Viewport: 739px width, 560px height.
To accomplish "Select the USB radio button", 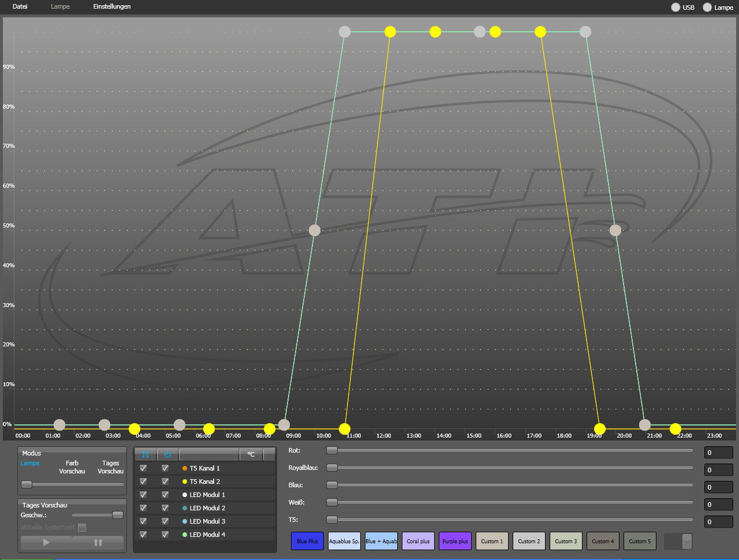I will point(675,8).
